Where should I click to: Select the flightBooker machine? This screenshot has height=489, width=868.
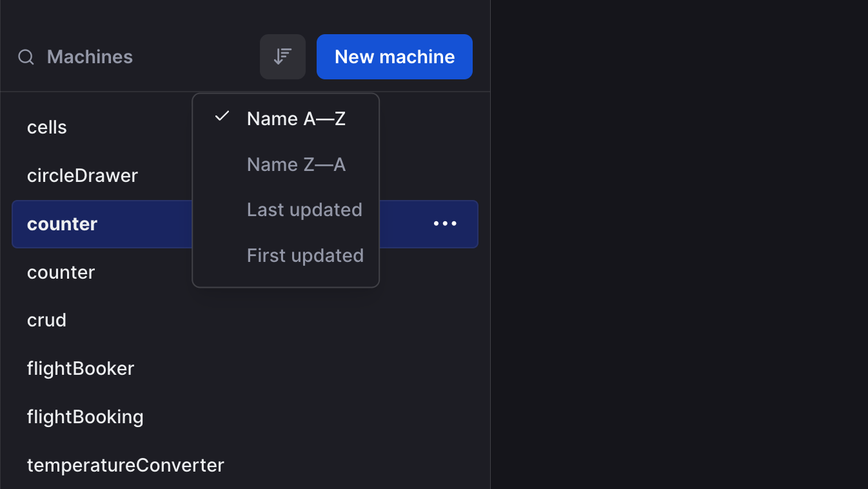click(x=80, y=368)
